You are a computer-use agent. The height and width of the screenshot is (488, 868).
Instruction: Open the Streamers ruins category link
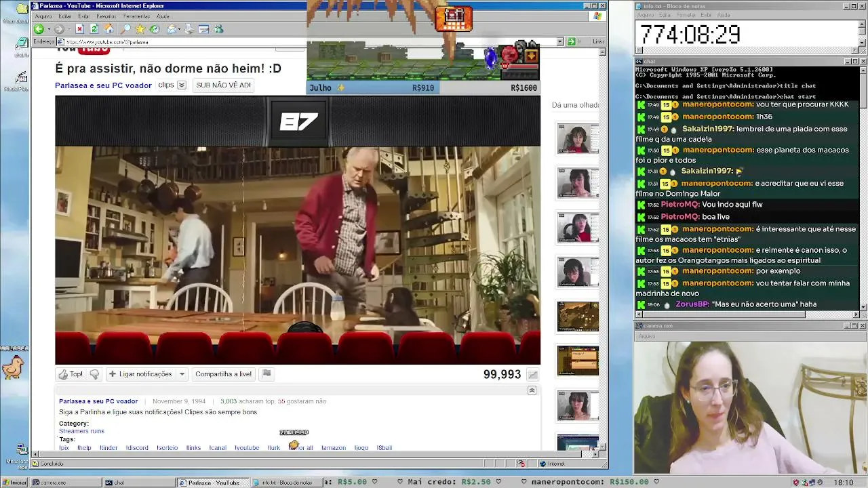pos(81,431)
